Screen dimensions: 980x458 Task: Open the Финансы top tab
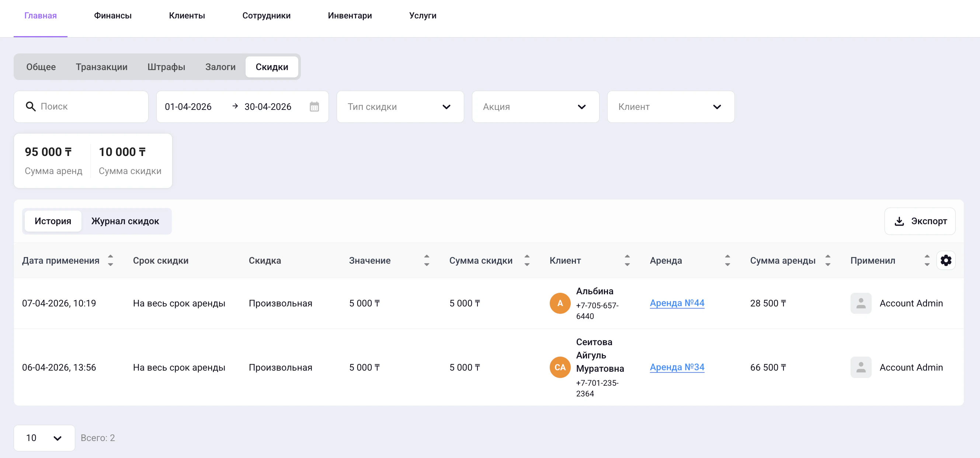point(112,15)
